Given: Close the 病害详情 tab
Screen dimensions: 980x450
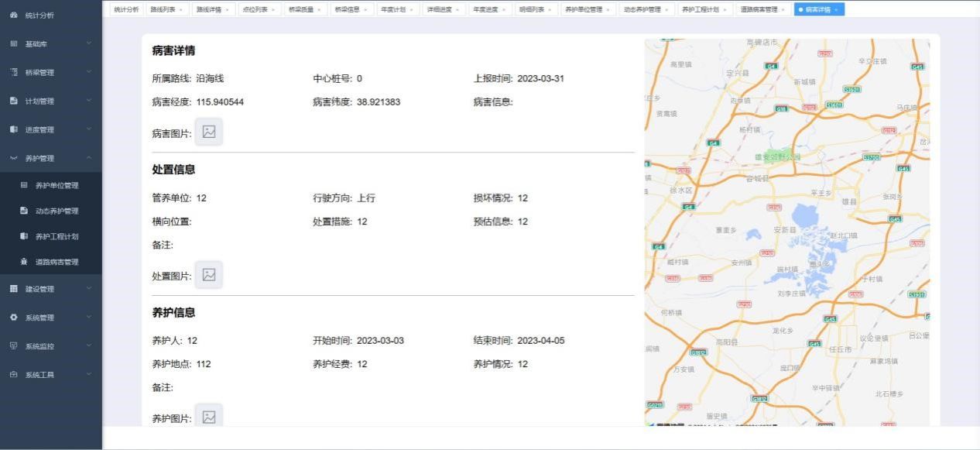Looking at the screenshot, I should click(x=836, y=9).
